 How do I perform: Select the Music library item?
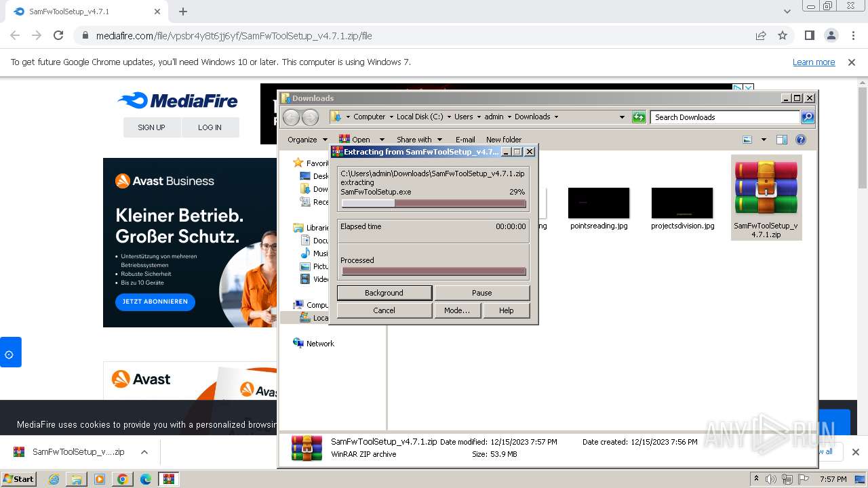coord(319,253)
